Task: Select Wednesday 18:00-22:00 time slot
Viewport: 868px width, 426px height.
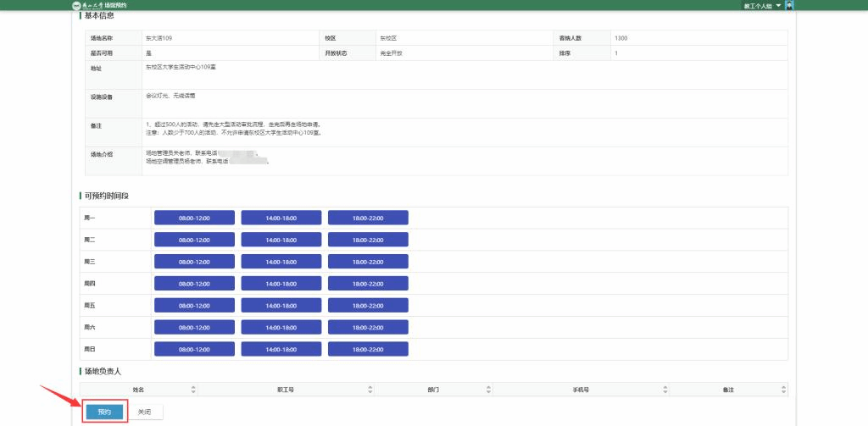Action: coord(368,262)
